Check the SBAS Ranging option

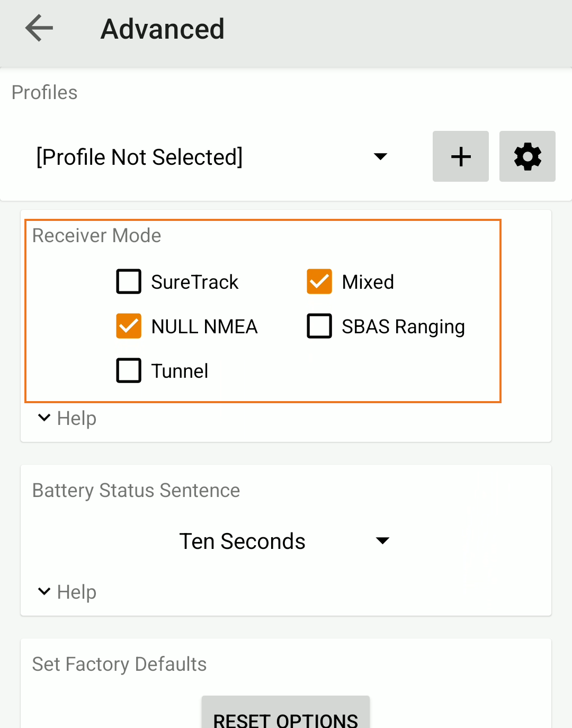tap(319, 326)
